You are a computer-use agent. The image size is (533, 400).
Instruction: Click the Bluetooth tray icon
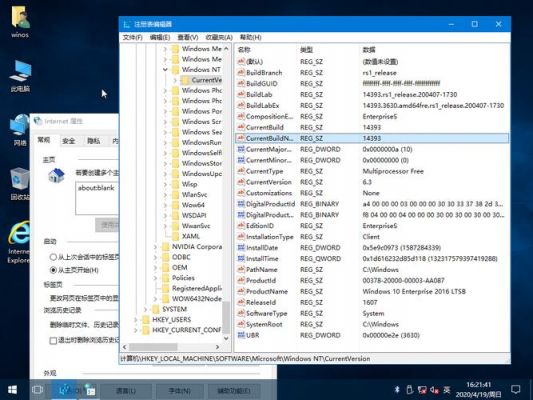396,389
